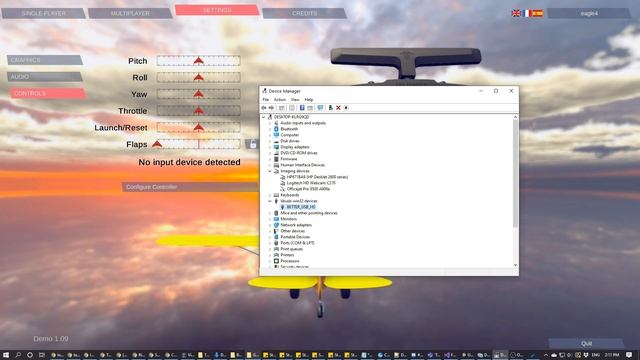Click the red X uninstall device icon
The image size is (640, 360).
(x=338, y=108)
